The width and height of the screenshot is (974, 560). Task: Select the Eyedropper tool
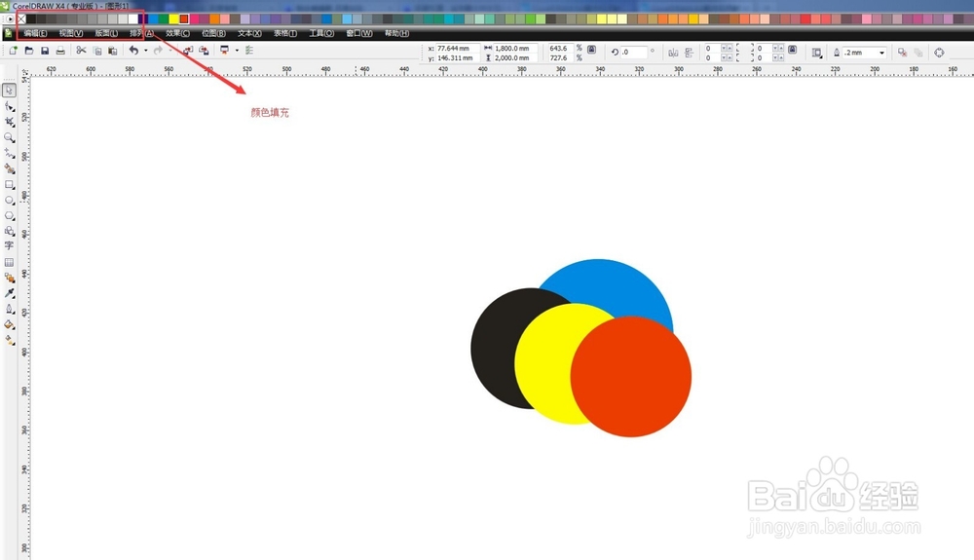point(9,293)
